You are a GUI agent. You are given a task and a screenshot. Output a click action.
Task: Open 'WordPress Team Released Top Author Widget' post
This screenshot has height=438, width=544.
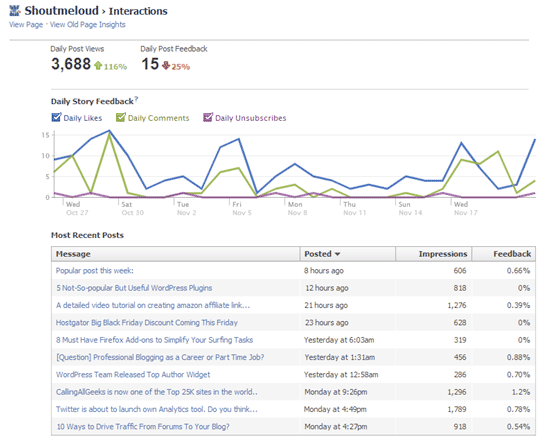[x=133, y=375]
